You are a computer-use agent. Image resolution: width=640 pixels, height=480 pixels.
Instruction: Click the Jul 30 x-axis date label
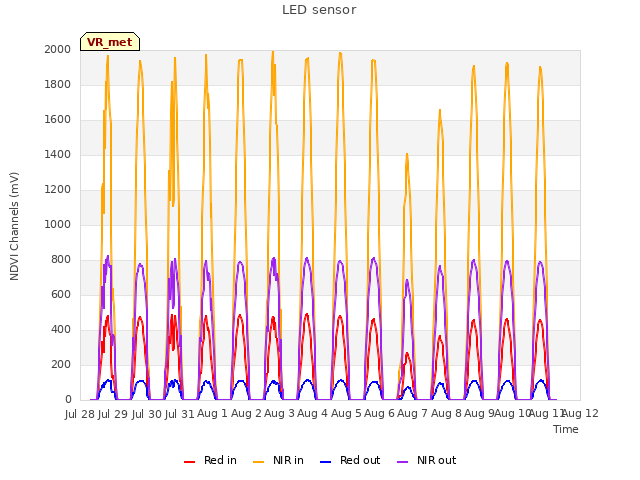147,414
